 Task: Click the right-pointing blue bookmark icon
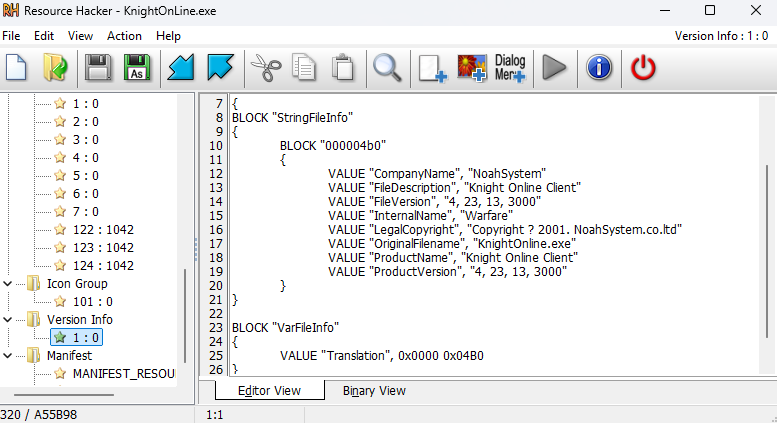pyautogui.click(x=220, y=67)
